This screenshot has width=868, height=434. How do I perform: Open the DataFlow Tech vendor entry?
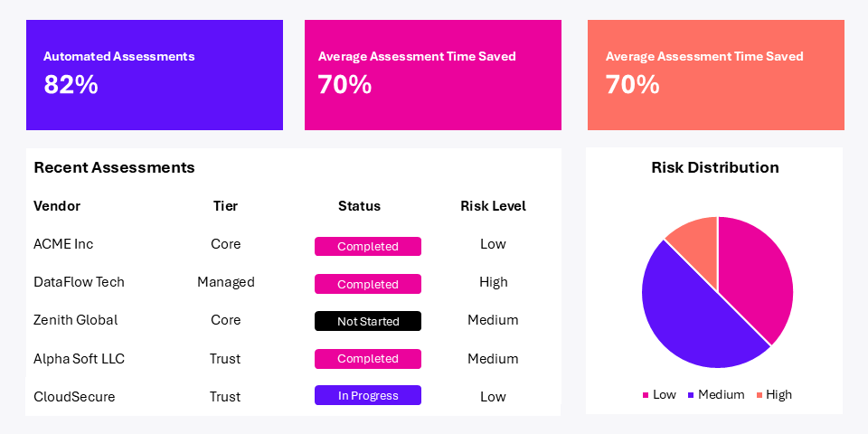click(79, 282)
